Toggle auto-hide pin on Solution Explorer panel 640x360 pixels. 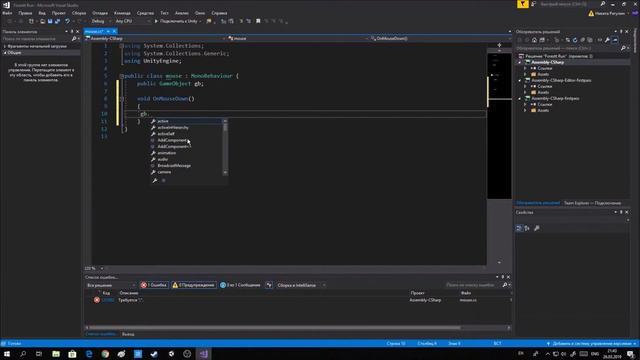(621, 31)
